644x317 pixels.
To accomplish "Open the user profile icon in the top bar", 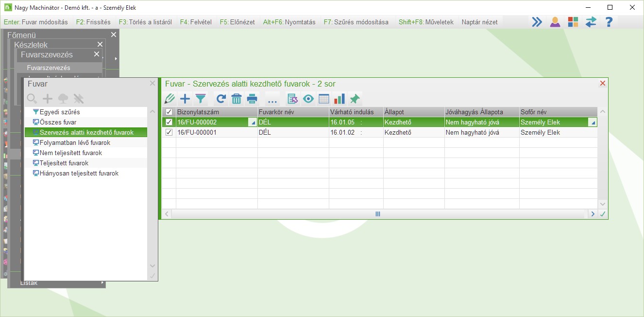I will point(555,22).
